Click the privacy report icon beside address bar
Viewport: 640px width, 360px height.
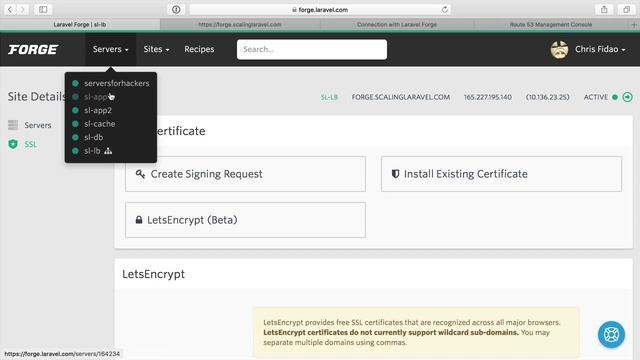(176, 9)
